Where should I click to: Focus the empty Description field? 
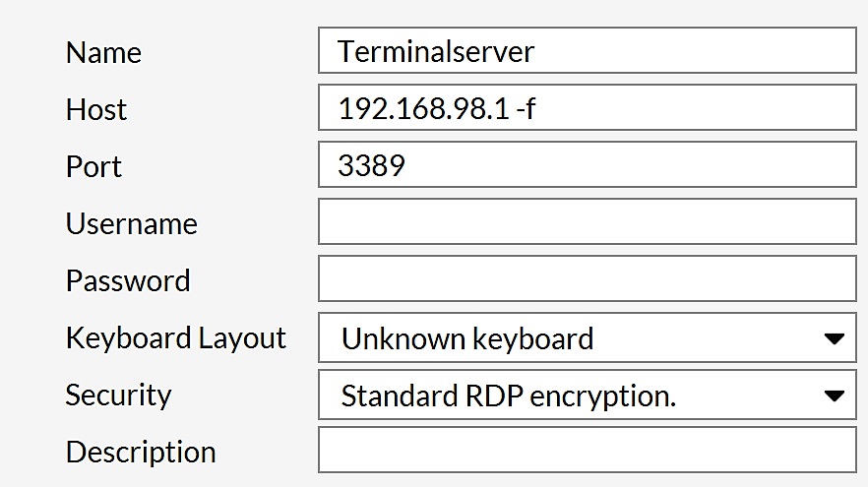pos(587,451)
